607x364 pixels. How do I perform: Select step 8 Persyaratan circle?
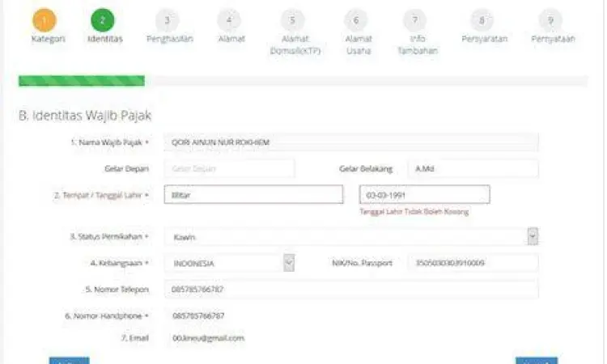pyautogui.click(x=482, y=20)
